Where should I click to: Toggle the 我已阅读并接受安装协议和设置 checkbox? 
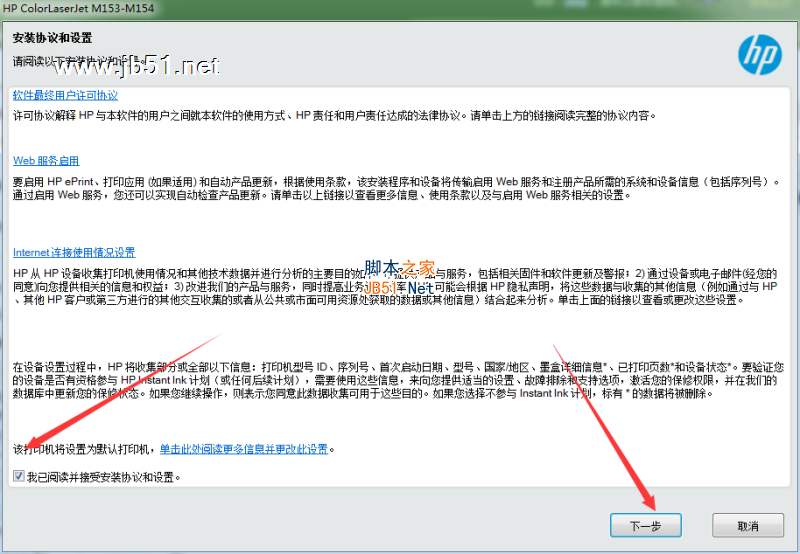(x=19, y=476)
